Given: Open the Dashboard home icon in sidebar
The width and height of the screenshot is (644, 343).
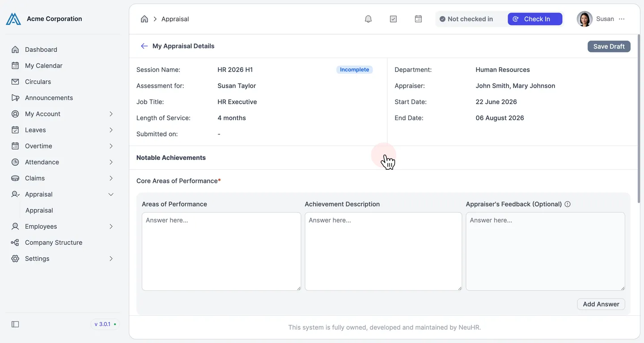Looking at the screenshot, I should [15, 50].
